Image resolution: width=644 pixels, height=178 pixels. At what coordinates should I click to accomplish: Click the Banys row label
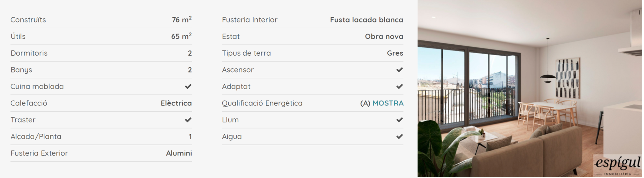pos(21,70)
